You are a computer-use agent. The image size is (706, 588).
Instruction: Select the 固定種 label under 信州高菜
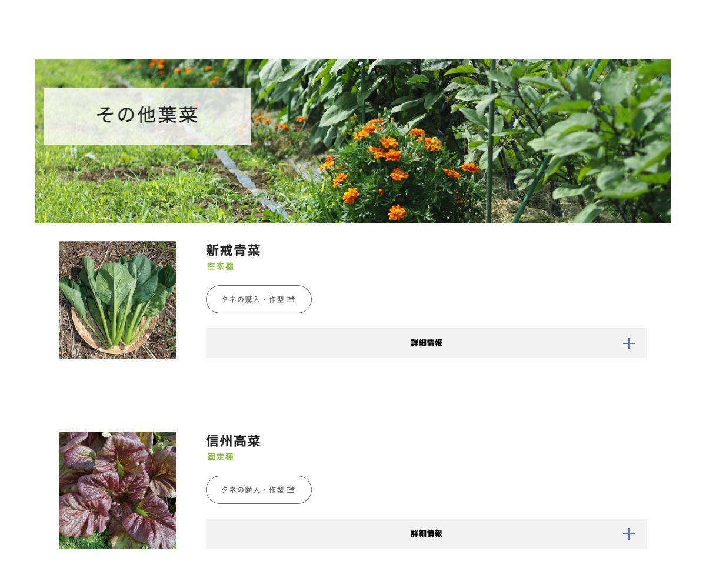coord(219,457)
